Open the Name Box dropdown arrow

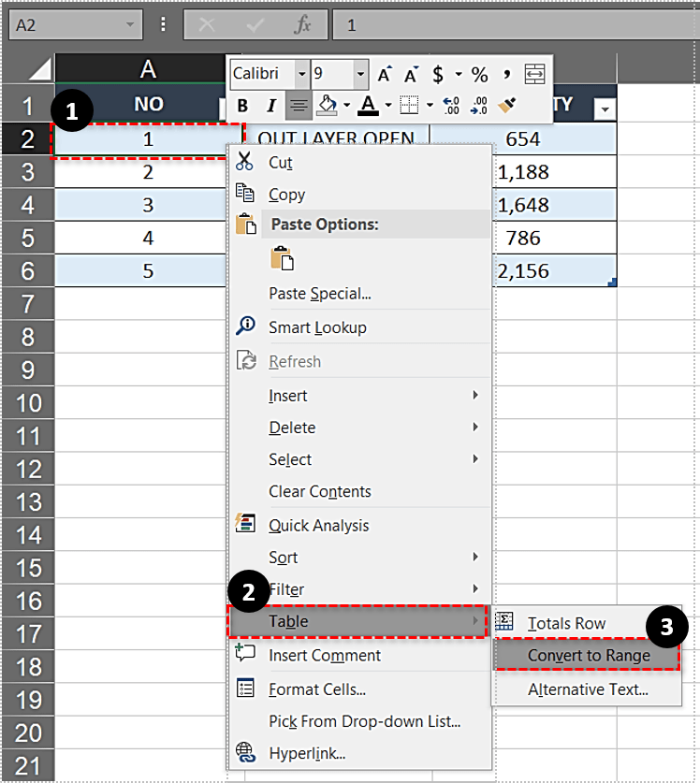click(130, 25)
